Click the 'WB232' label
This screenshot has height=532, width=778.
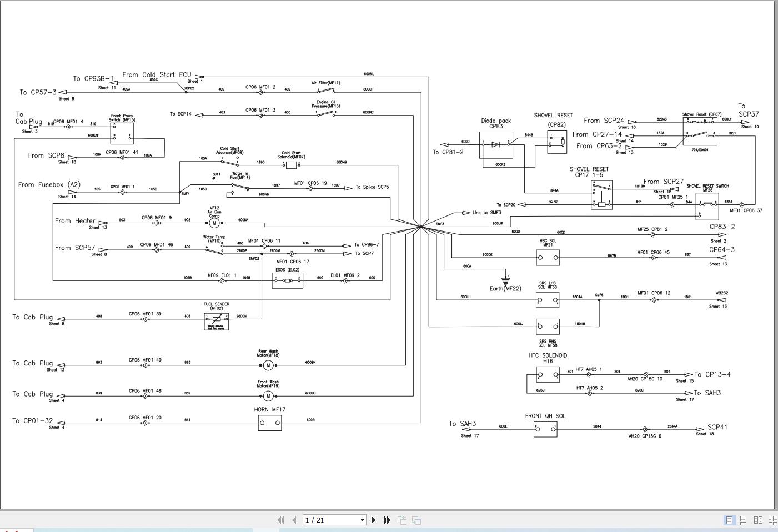(721, 293)
